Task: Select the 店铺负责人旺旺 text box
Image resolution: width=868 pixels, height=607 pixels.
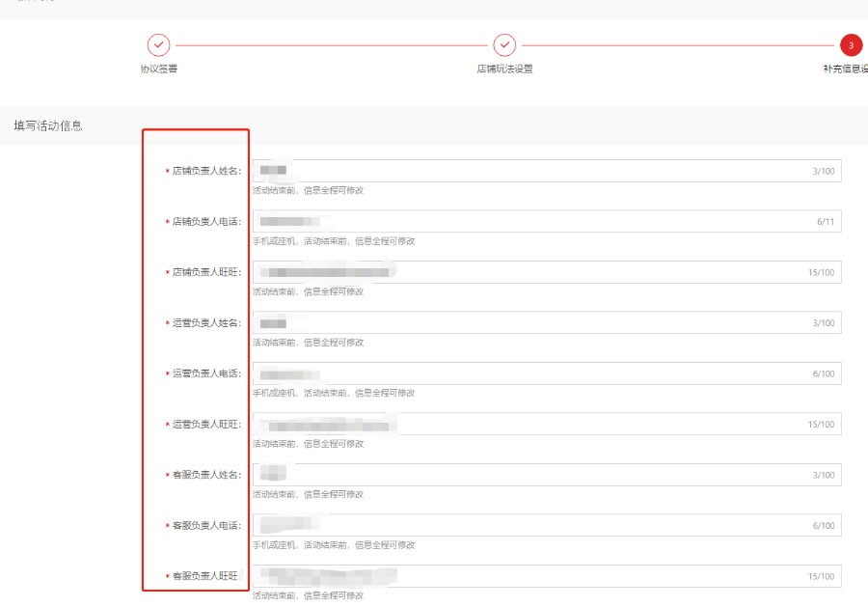Action: (x=546, y=272)
